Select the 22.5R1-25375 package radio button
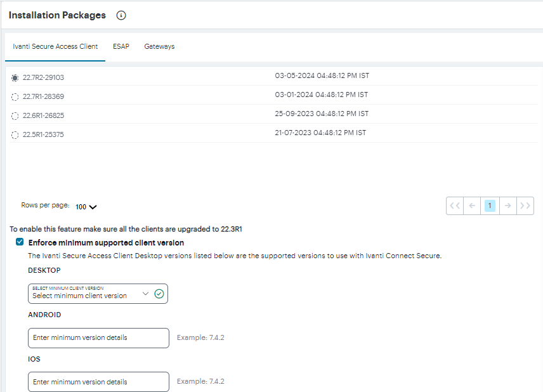Viewport: 543px width, 392px height. pyautogui.click(x=15, y=135)
